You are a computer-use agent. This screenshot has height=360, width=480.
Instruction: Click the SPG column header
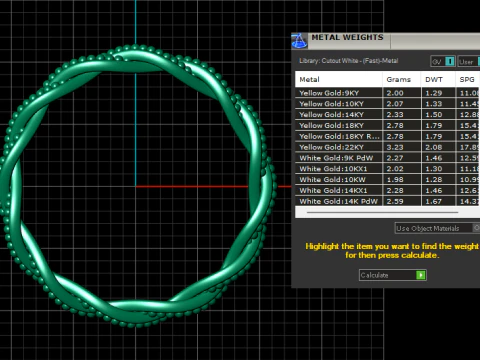click(468, 80)
